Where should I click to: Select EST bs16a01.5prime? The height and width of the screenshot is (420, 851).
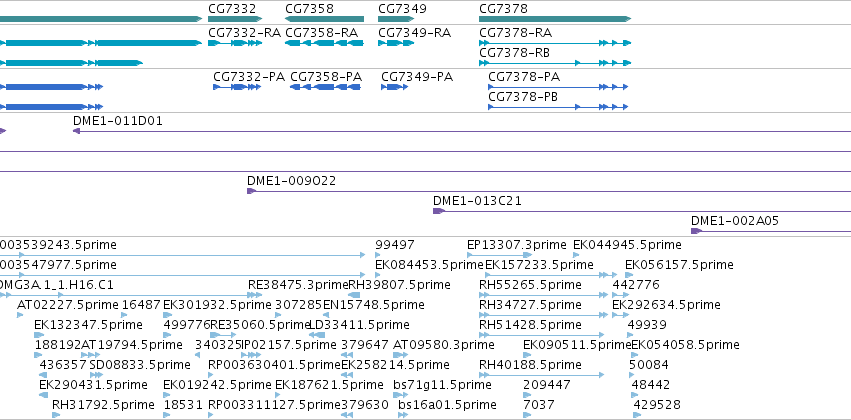coord(447,406)
